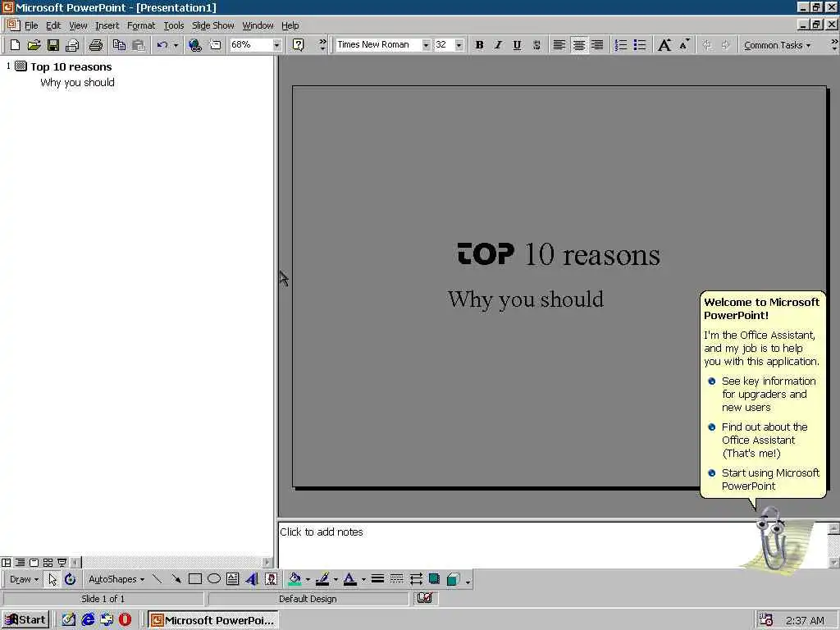Click the Decrease Font Size small A
Viewport: 840px width, 630px height.
pos(684,45)
